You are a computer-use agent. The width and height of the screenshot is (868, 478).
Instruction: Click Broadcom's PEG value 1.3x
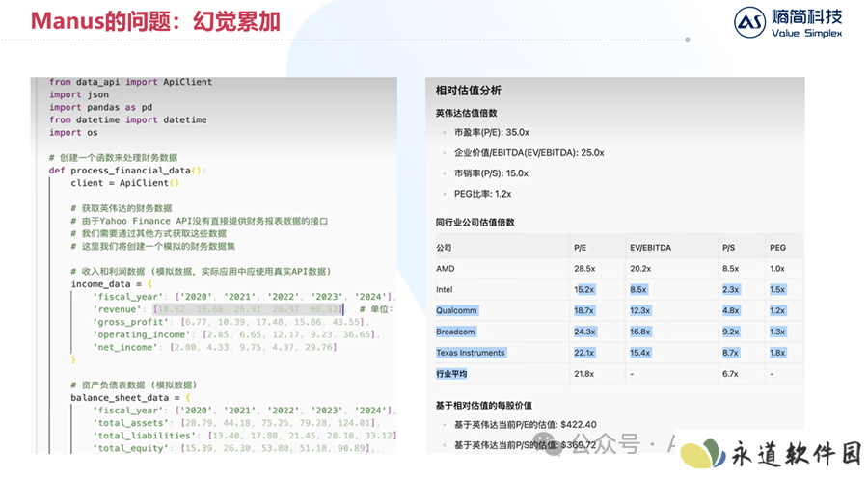click(x=777, y=332)
